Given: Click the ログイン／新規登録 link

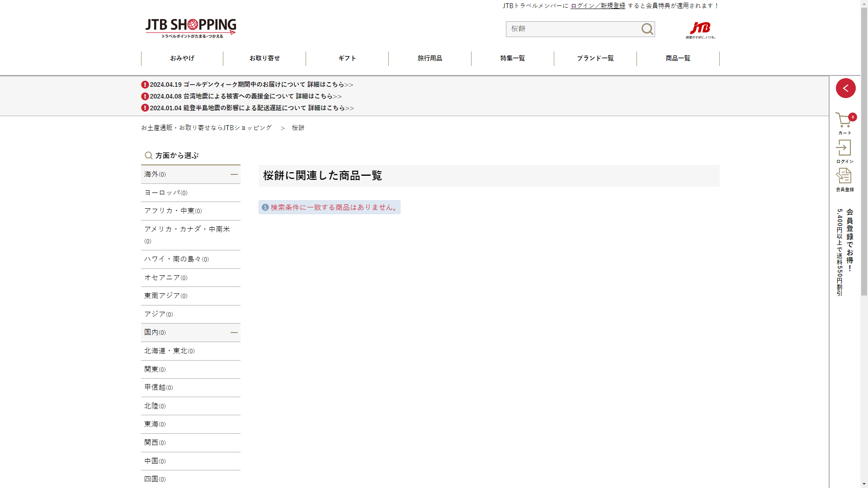Looking at the screenshot, I should [x=598, y=6].
